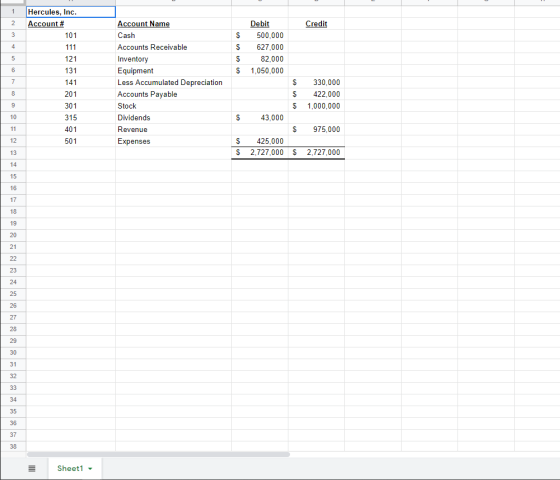Select row 13 via its row header
Viewport: 560px width, 480px height.
coord(13,153)
